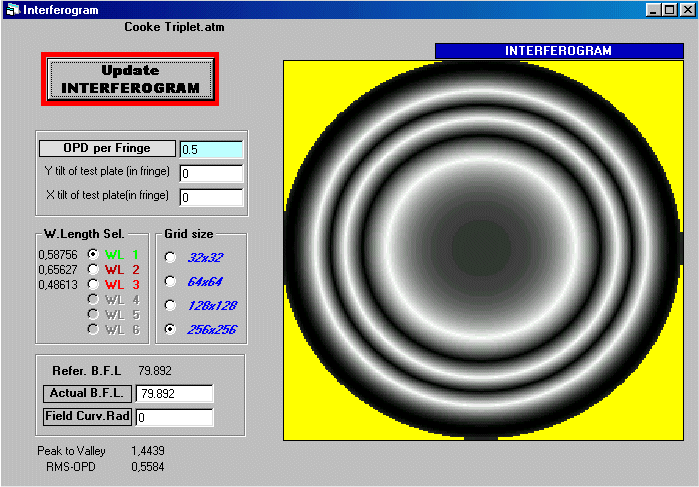
Task: Choose the 64x64 grid size
Action: pos(170,281)
